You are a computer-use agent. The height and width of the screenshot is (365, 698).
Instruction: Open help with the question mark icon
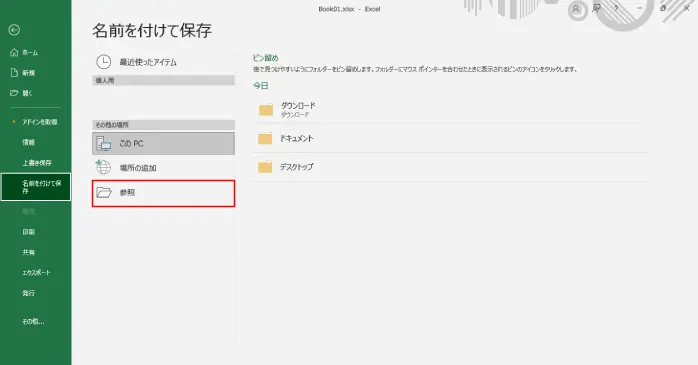617,8
